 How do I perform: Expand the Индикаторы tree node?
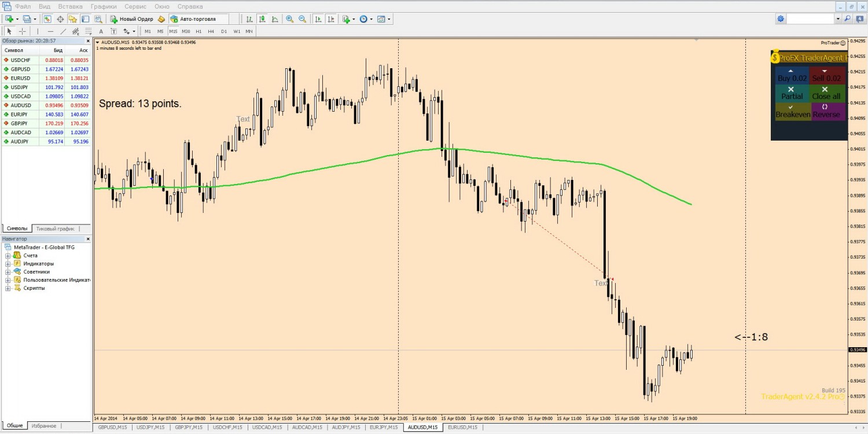pos(8,263)
